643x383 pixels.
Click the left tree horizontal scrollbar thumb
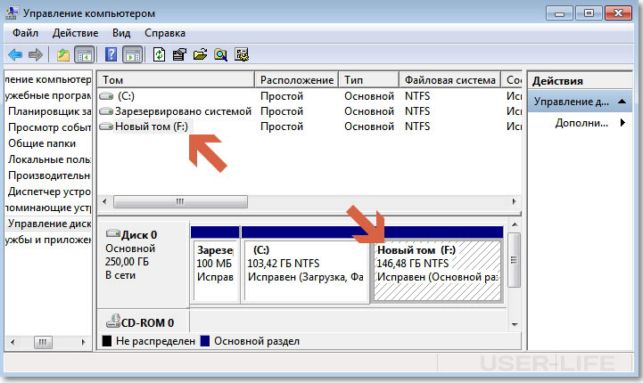tap(43, 342)
